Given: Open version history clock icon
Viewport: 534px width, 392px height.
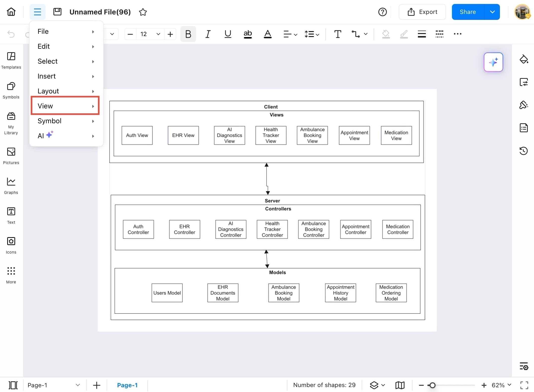Looking at the screenshot, I should [x=524, y=151].
